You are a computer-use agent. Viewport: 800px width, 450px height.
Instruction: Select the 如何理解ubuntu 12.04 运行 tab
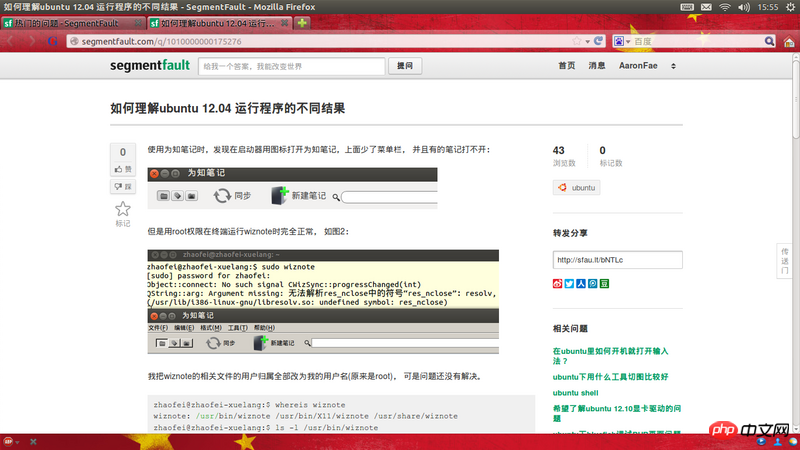[217, 23]
